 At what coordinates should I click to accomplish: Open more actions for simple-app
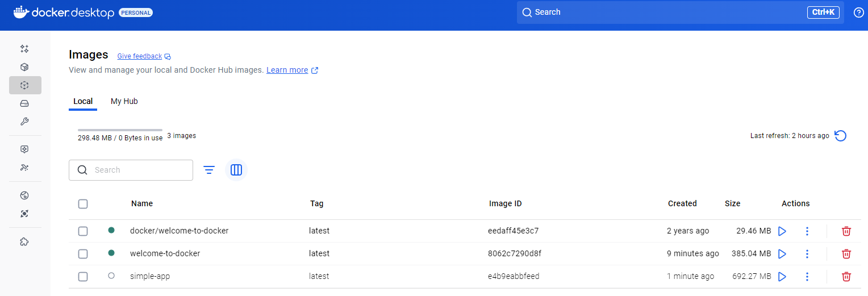point(807,277)
